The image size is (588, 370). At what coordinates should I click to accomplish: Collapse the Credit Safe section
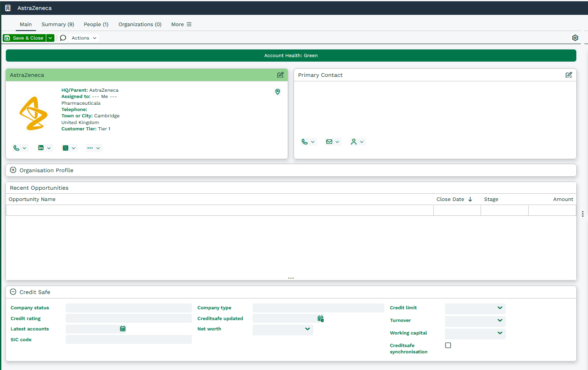coord(13,292)
